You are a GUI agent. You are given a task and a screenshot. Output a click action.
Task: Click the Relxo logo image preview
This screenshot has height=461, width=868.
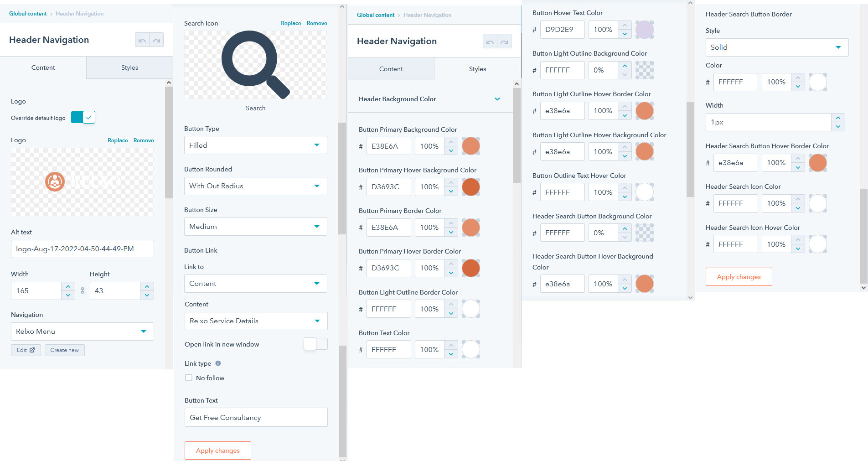point(83,182)
